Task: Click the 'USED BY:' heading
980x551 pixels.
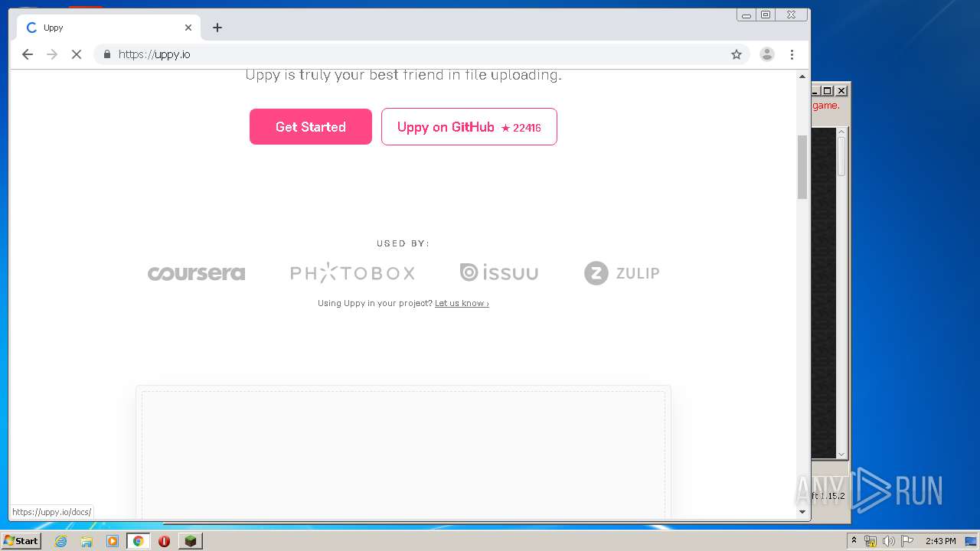Action: [x=403, y=243]
